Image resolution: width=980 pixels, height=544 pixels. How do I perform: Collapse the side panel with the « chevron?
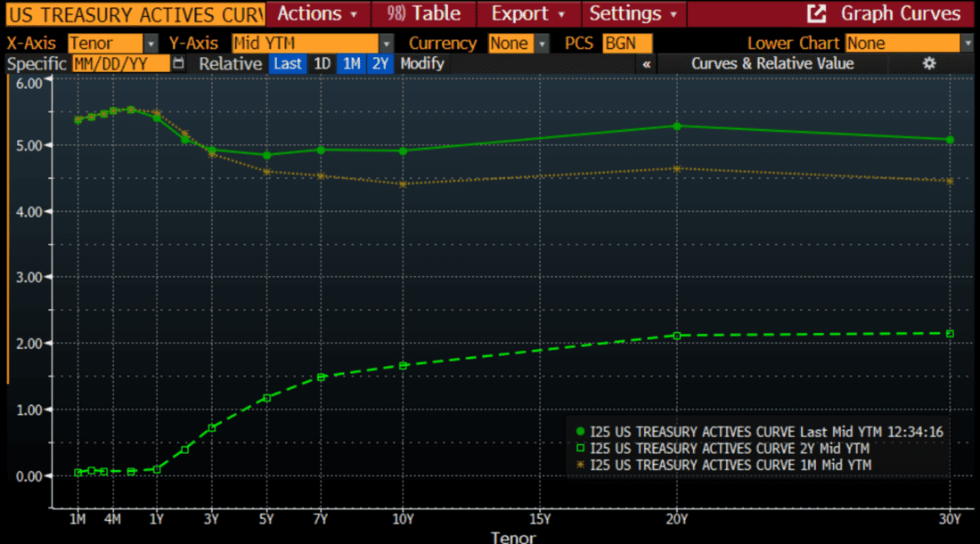point(646,63)
